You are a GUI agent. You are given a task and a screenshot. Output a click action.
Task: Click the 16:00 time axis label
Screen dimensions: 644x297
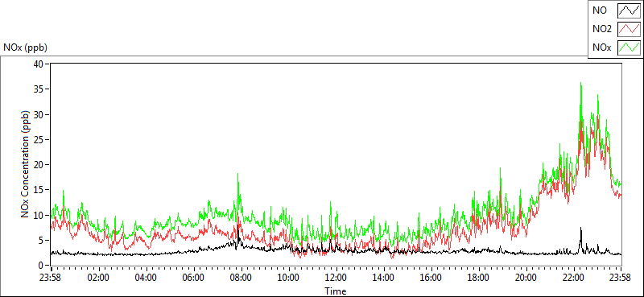point(431,278)
